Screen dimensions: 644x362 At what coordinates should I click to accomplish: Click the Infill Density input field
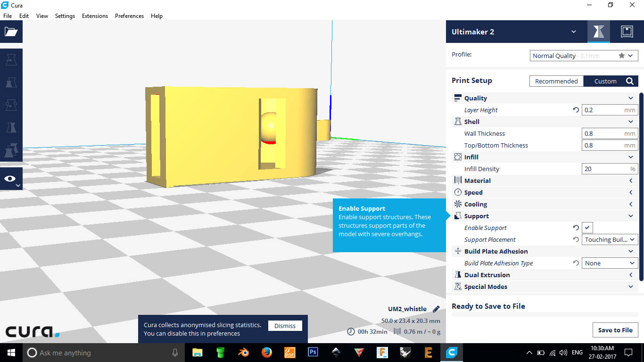[610, 169]
